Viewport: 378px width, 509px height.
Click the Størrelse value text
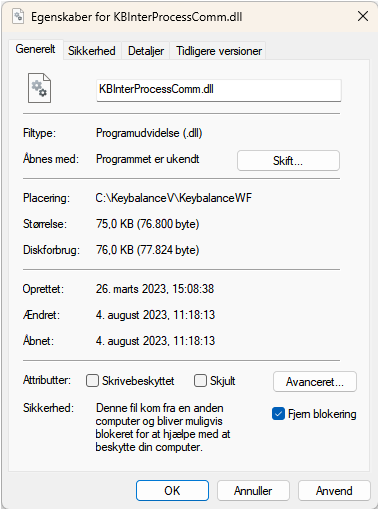point(147,224)
